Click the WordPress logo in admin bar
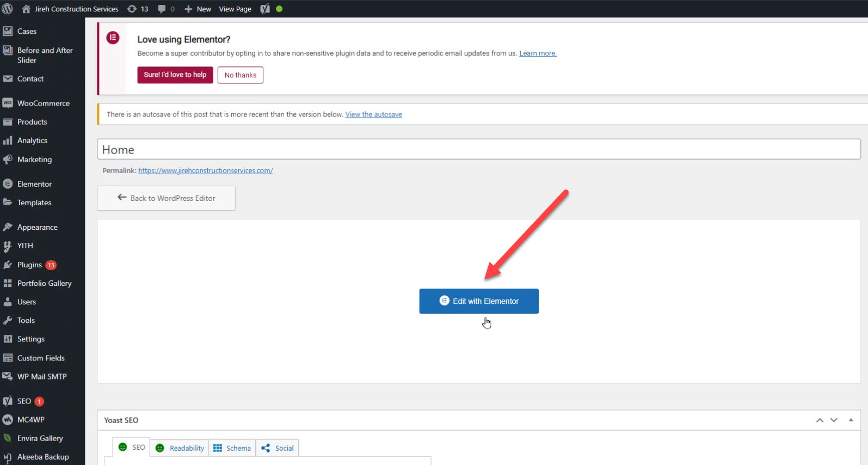Screen dimensions: 868x465 point(7,9)
